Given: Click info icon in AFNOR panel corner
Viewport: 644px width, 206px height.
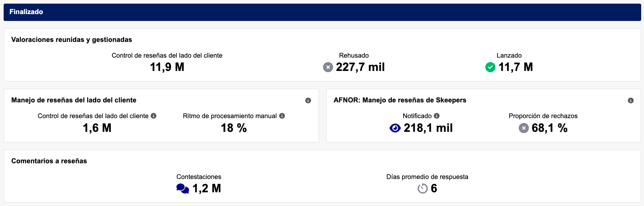Looking at the screenshot, I should (x=631, y=100).
